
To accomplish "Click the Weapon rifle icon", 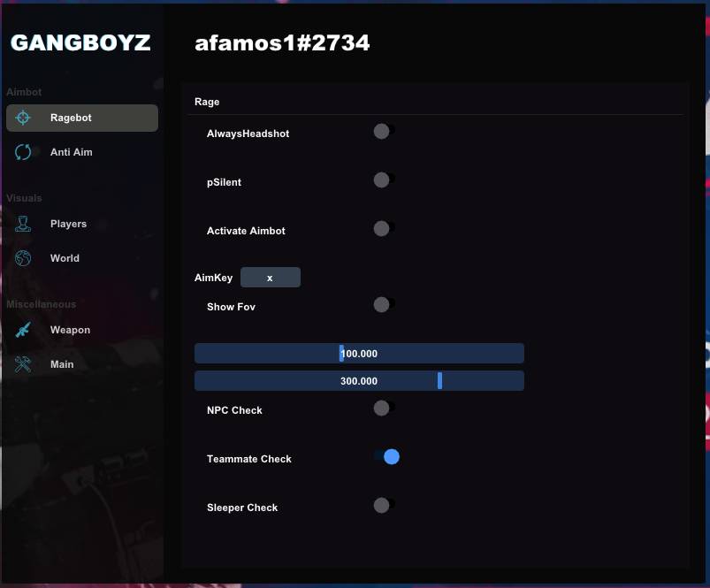I will (23, 330).
